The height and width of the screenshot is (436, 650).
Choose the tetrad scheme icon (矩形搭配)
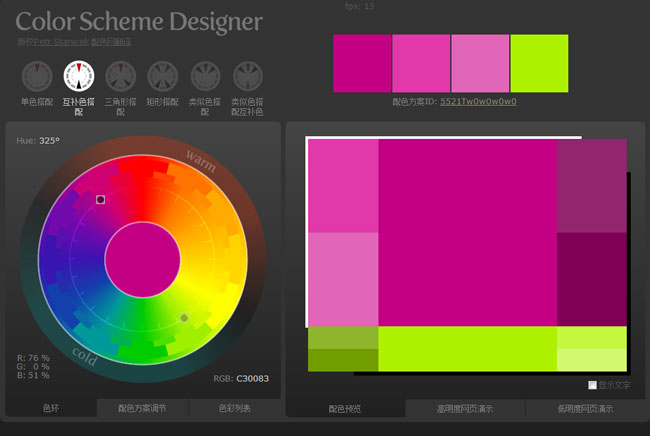coord(162,76)
